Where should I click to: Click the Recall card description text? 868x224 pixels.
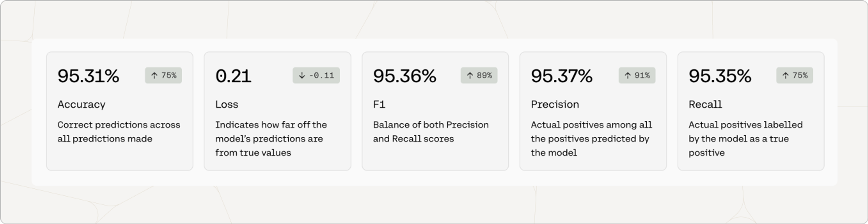[x=745, y=138]
